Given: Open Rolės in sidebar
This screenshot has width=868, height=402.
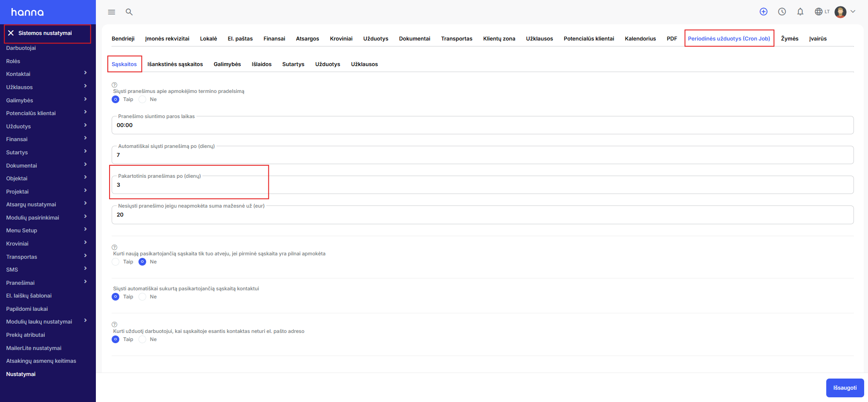Looking at the screenshot, I should 13,61.
